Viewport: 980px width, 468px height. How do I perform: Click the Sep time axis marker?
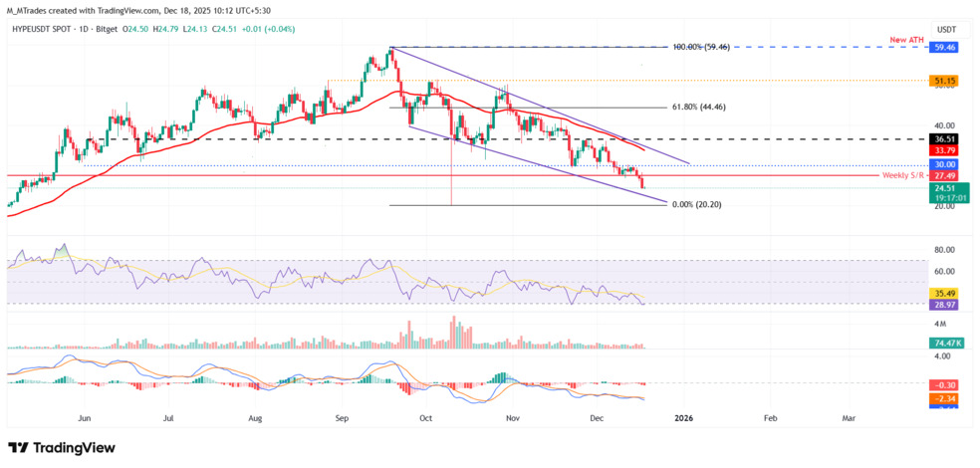[x=342, y=417]
